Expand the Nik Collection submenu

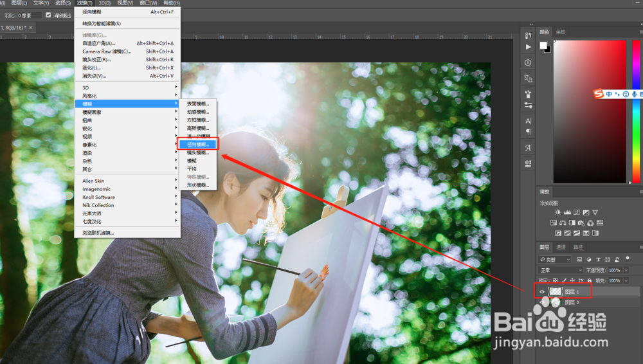point(127,205)
